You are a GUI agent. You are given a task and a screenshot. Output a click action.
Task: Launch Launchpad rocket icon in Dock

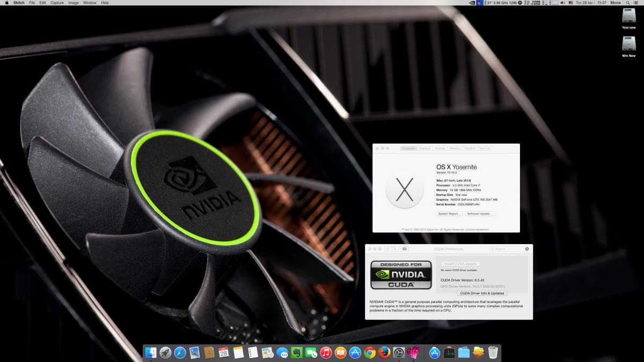[166, 352]
